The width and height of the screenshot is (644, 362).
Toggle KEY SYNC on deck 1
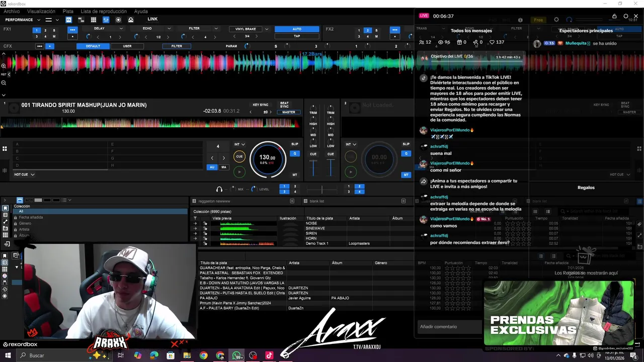tap(260, 105)
